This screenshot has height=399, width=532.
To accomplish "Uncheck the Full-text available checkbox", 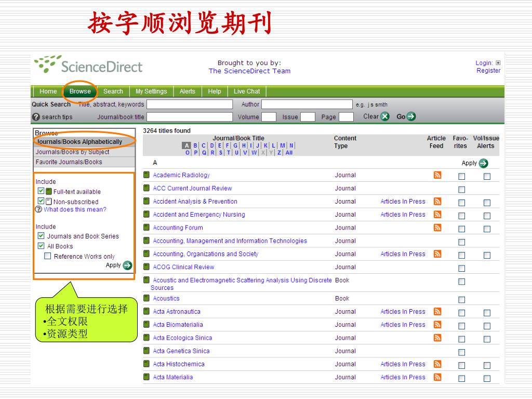I will coord(41,191).
